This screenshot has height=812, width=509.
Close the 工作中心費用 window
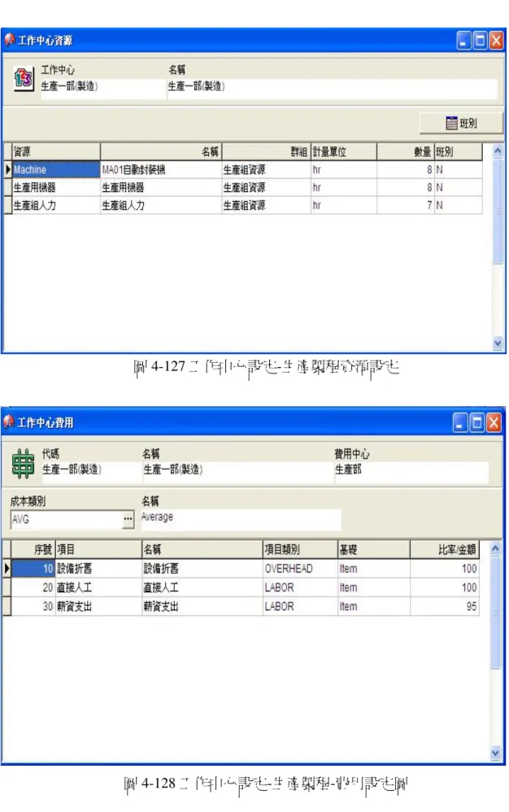pos(494,422)
